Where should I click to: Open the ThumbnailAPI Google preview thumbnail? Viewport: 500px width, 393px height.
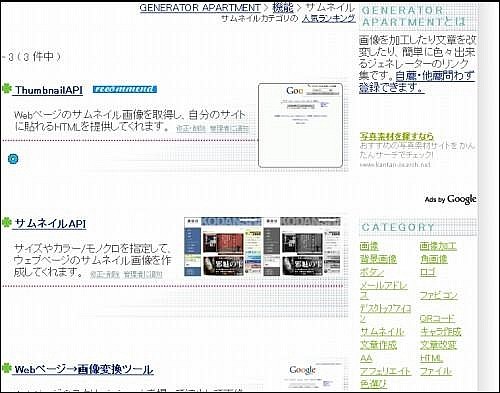pyautogui.click(x=300, y=125)
